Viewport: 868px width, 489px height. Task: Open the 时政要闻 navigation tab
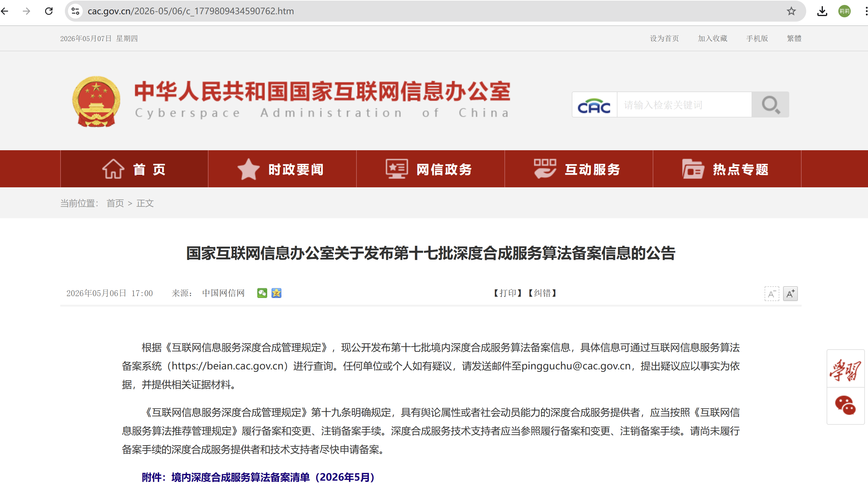click(x=282, y=169)
